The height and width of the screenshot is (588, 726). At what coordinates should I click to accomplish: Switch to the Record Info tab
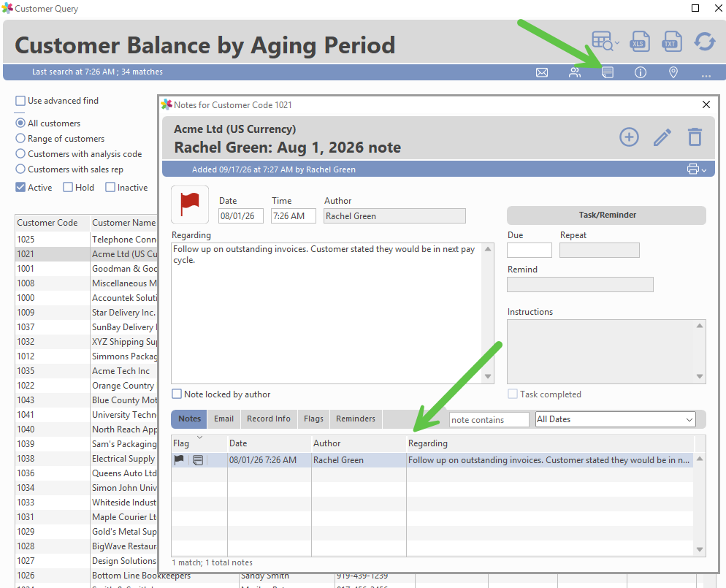point(269,419)
